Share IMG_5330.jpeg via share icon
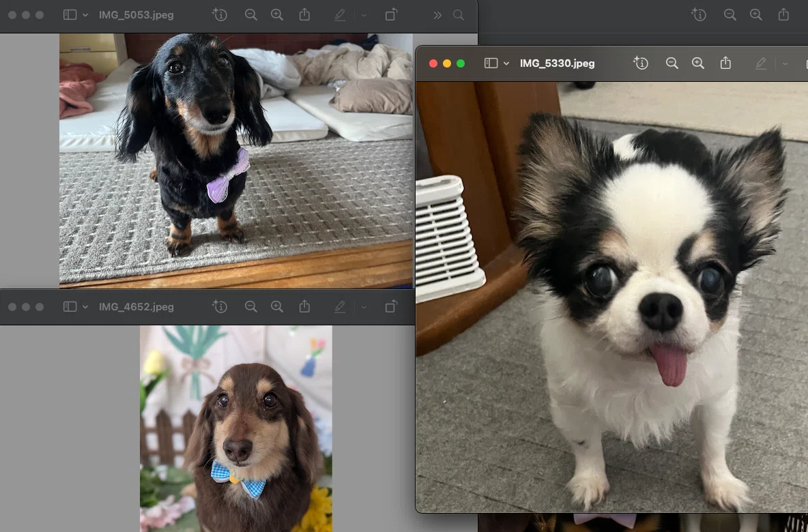 point(725,63)
